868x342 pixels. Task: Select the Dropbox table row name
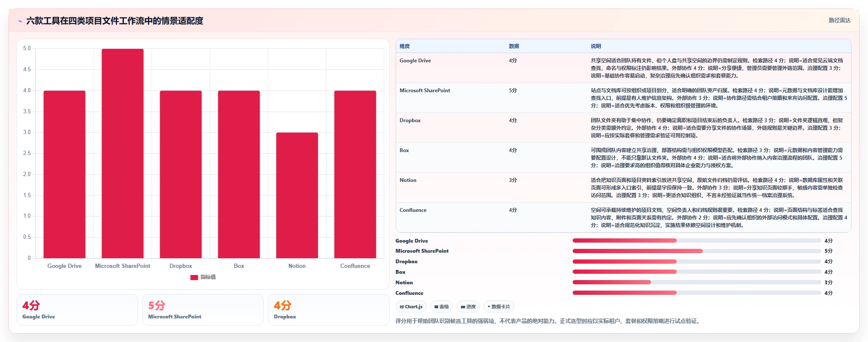point(410,120)
